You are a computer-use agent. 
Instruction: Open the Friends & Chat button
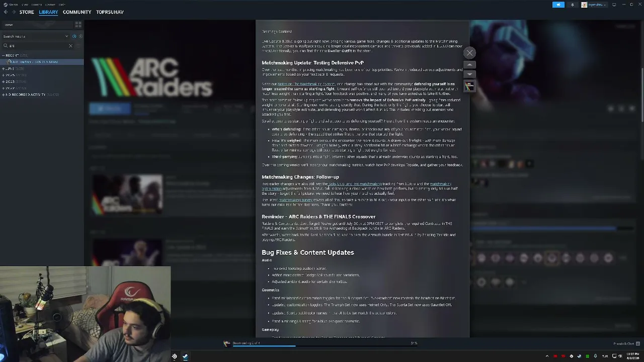click(x=627, y=344)
